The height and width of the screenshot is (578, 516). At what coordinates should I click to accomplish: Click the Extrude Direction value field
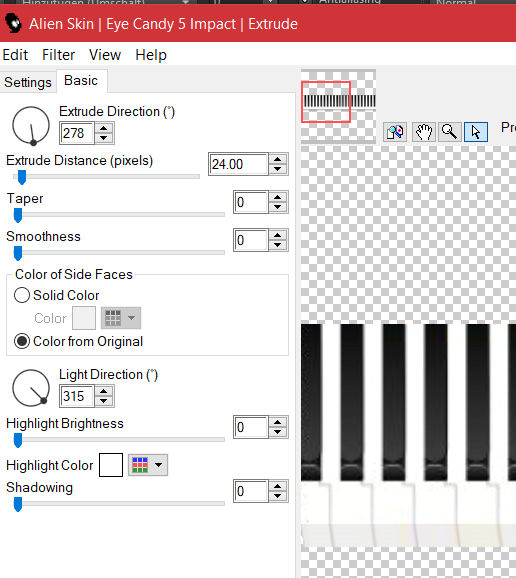point(77,133)
